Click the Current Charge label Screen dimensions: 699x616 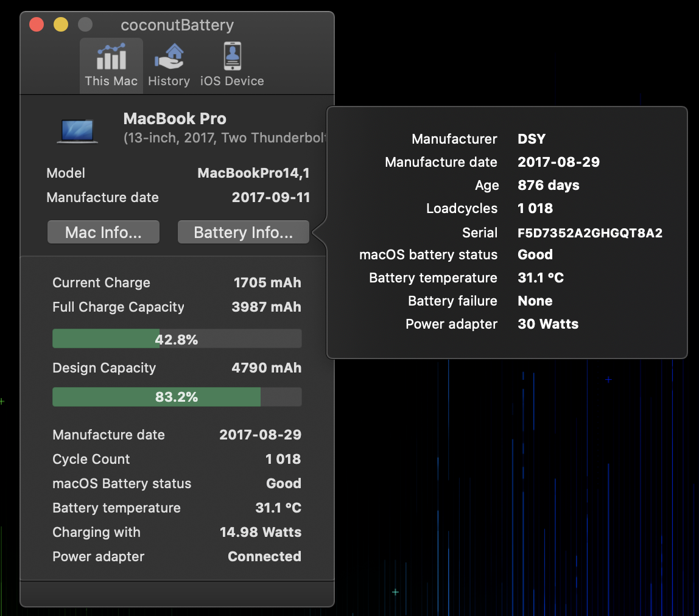[102, 282]
